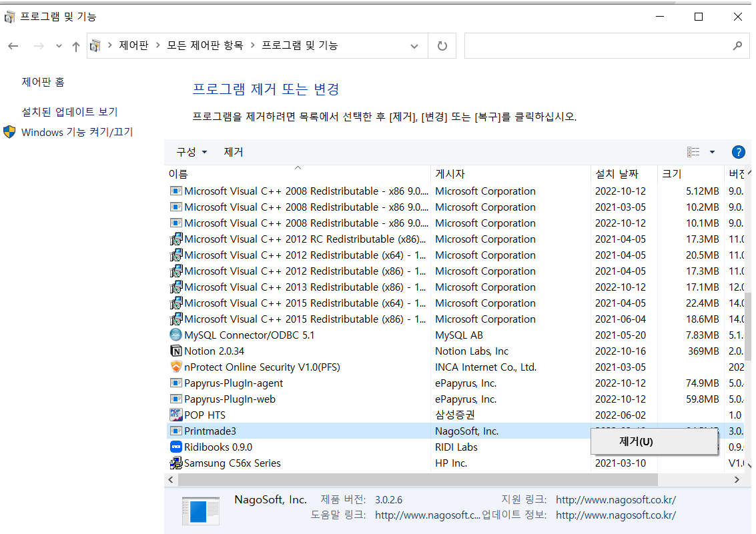Navigate back using the back arrow
The height and width of the screenshot is (534, 756).
(13, 45)
